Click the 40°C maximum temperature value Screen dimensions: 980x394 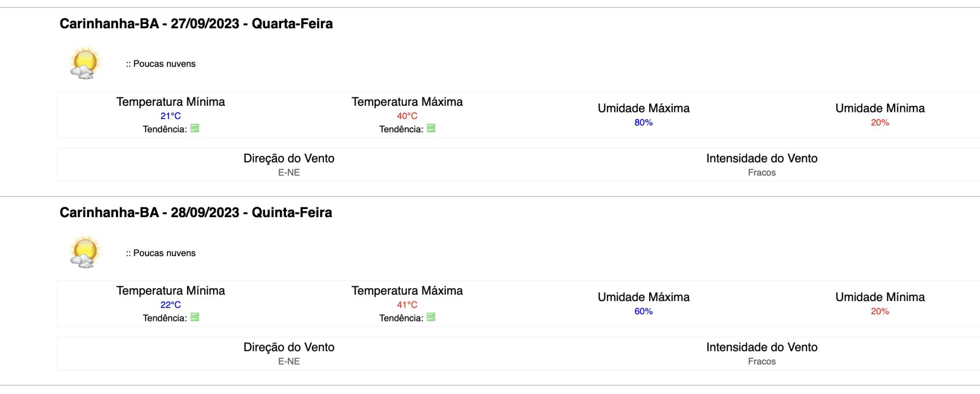click(407, 116)
